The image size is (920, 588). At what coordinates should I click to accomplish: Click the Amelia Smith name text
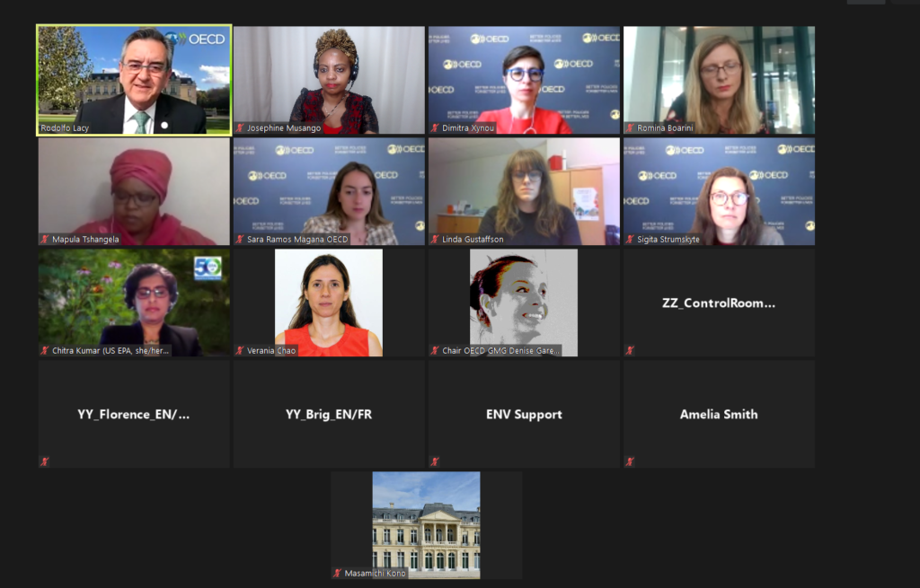719,415
